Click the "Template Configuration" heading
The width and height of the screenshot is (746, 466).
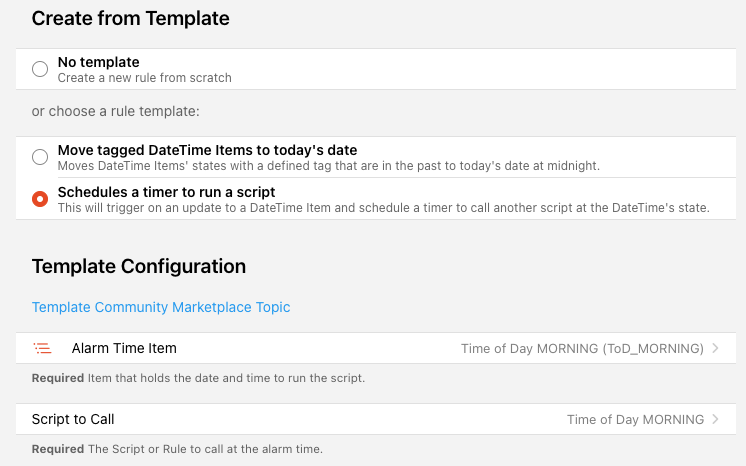click(138, 266)
